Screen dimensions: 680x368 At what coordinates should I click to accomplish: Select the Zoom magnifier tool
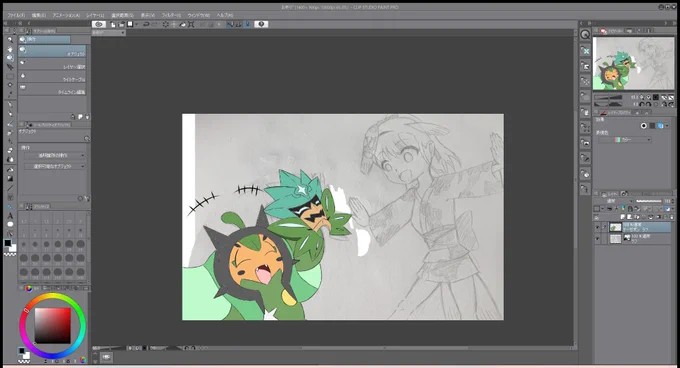click(x=10, y=39)
